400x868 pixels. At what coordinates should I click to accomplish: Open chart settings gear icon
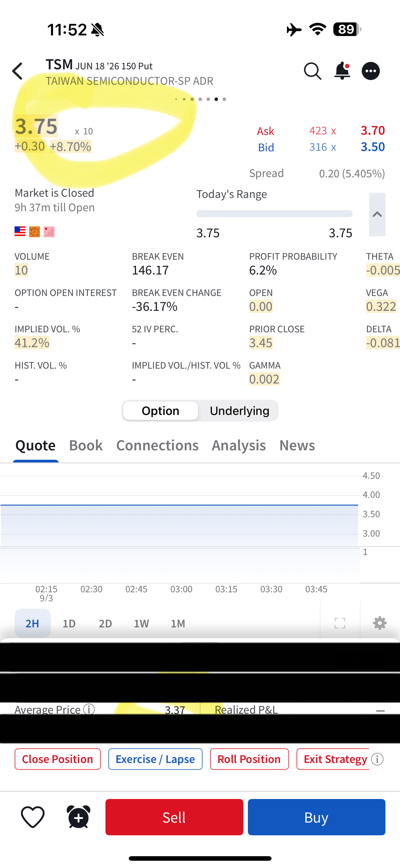coord(380,623)
